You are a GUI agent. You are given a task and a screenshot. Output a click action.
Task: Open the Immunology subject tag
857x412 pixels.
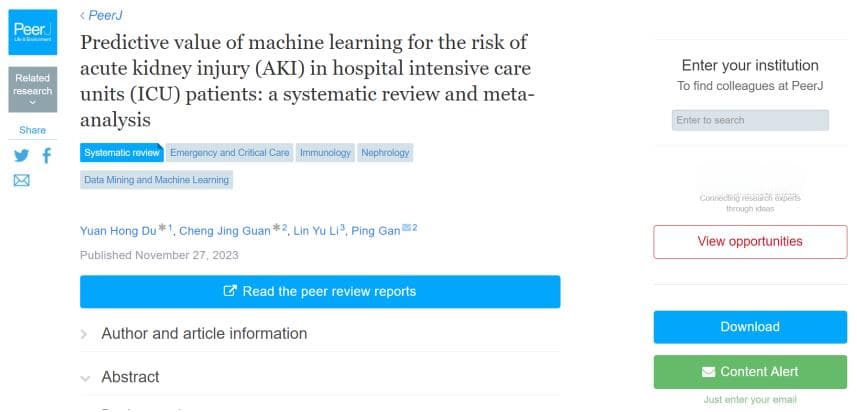click(x=325, y=153)
